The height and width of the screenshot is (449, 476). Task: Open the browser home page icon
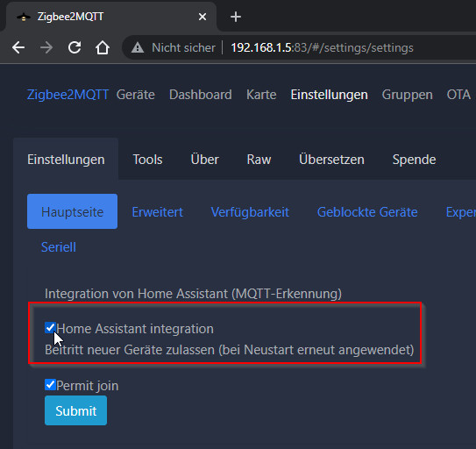(103, 47)
